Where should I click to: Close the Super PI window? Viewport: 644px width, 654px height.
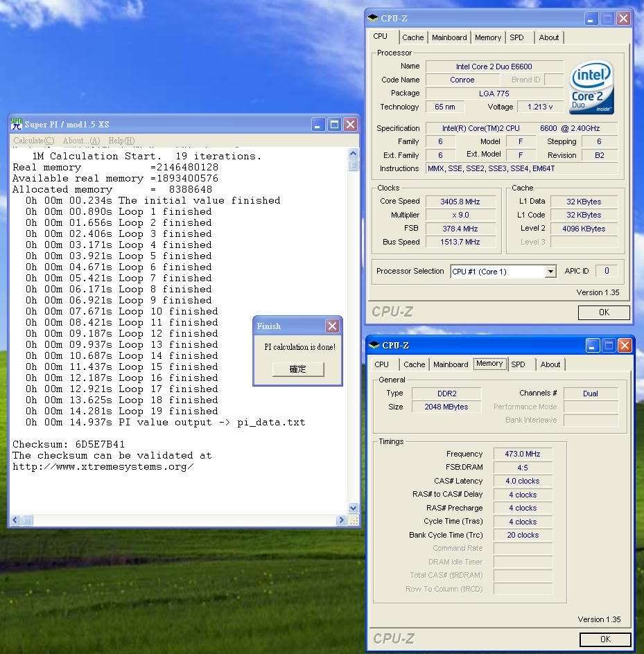(351, 124)
